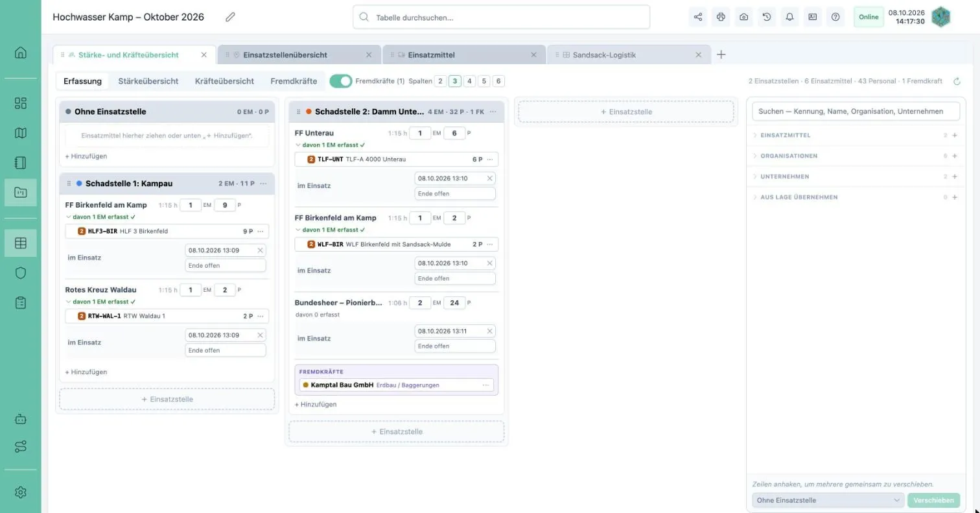Set column count to 6
The image size is (980, 513).
pos(498,81)
